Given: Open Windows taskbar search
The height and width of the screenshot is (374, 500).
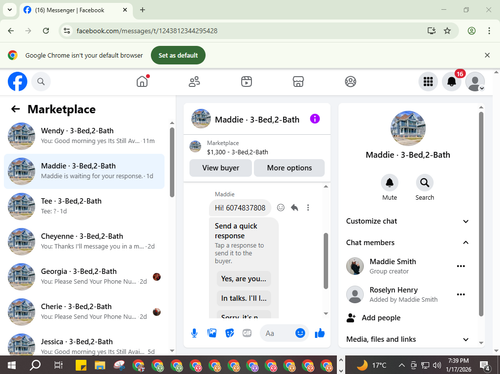Looking at the screenshot, I should 35,365.
